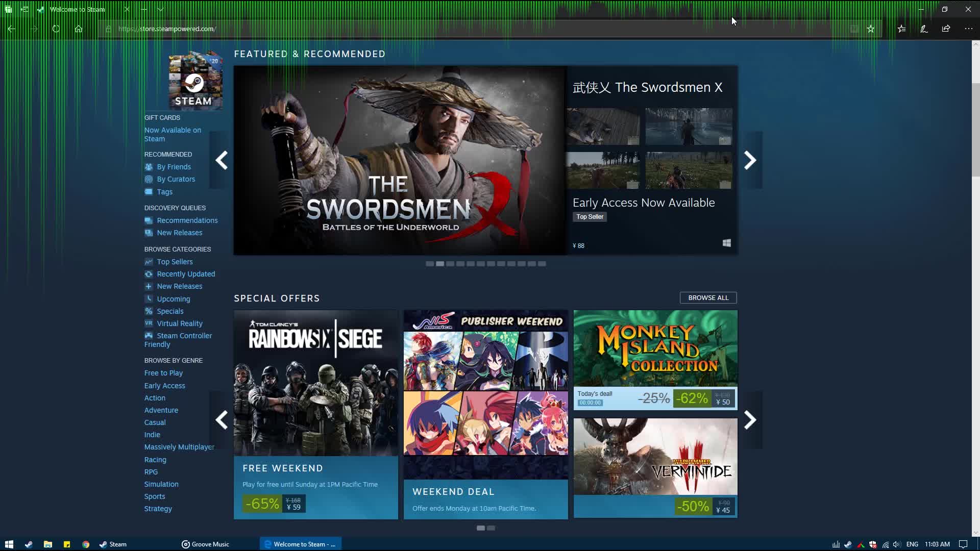Screen dimensions: 980x551
Task: Open the By Curators sidebar link
Action: click(x=176, y=179)
